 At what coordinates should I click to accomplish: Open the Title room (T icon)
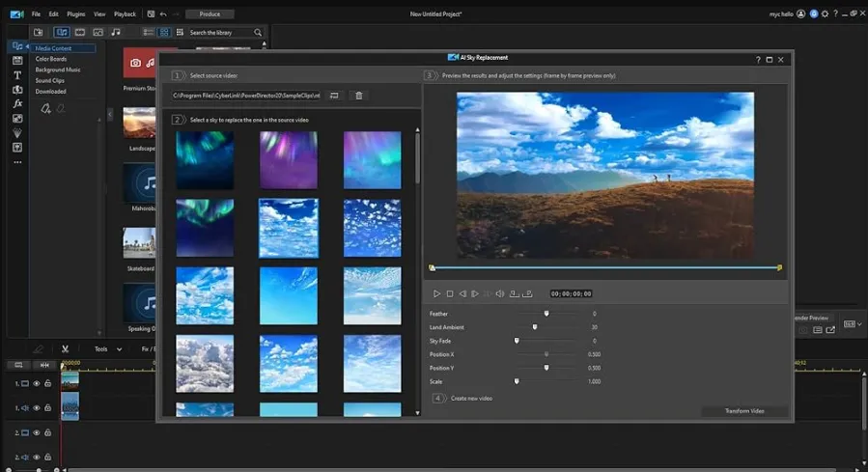(x=17, y=75)
